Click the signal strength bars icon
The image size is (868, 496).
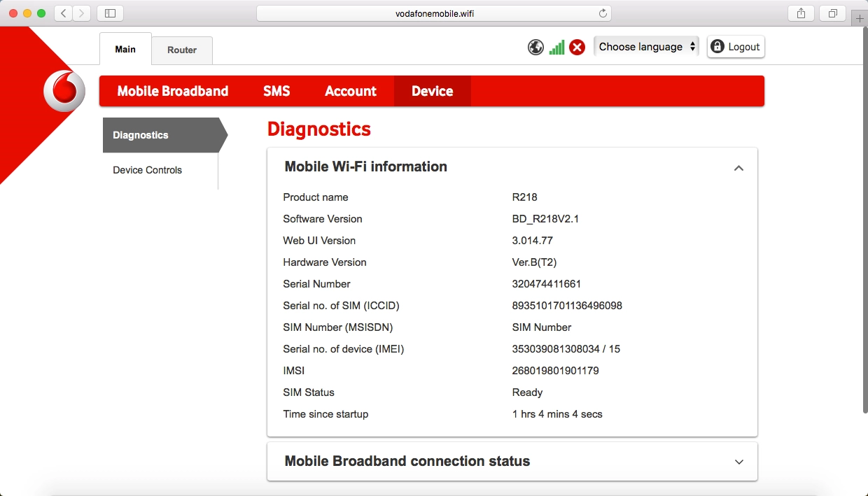click(x=556, y=47)
